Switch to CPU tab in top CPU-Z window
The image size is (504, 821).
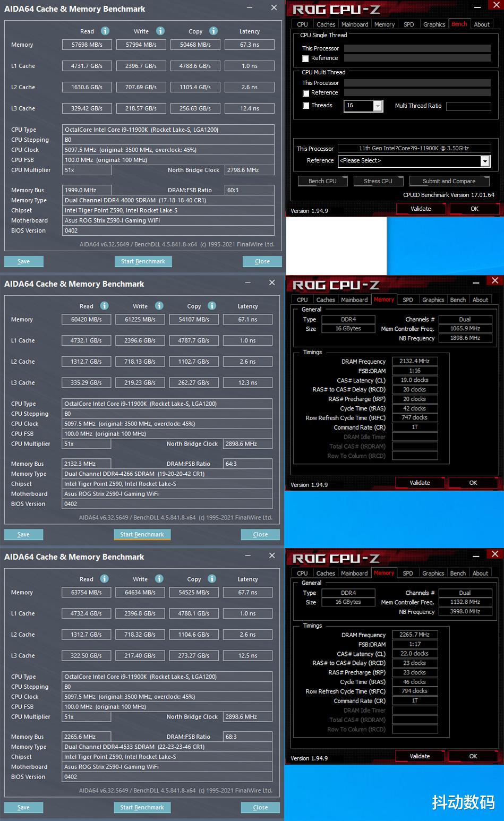coord(302,24)
